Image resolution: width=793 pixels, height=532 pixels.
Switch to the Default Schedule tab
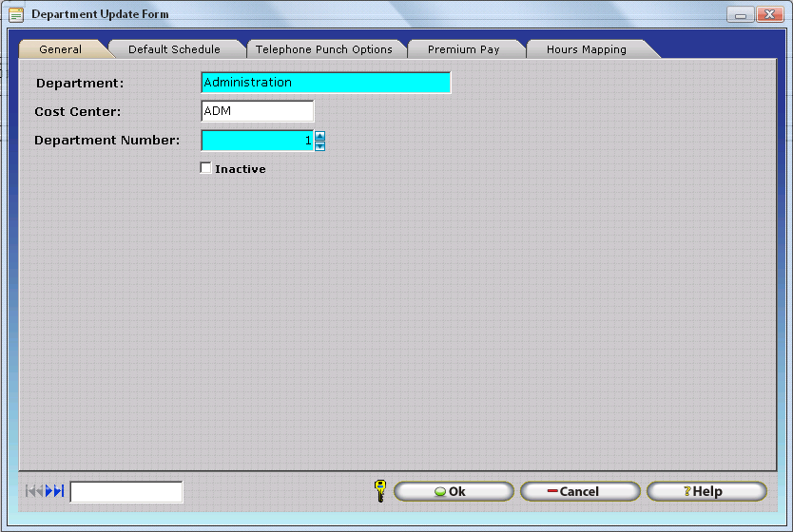pos(174,49)
